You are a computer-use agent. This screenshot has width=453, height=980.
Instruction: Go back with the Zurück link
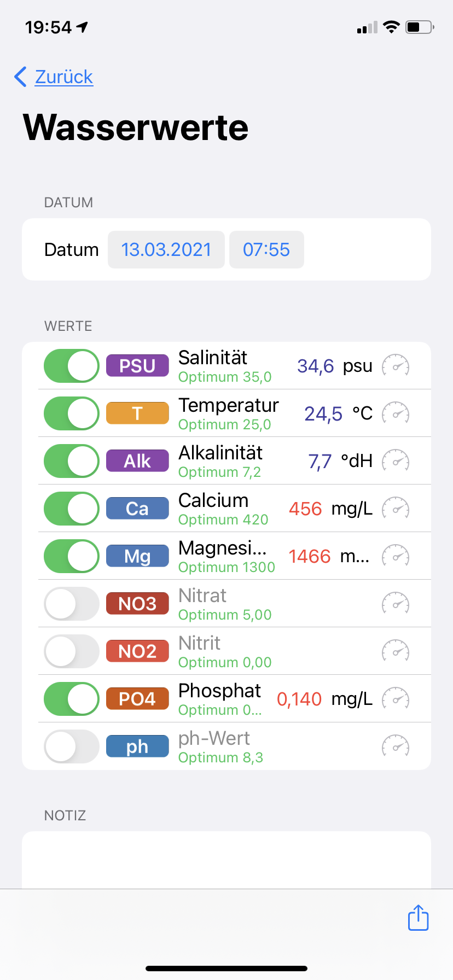pyautogui.click(x=63, y=77)
